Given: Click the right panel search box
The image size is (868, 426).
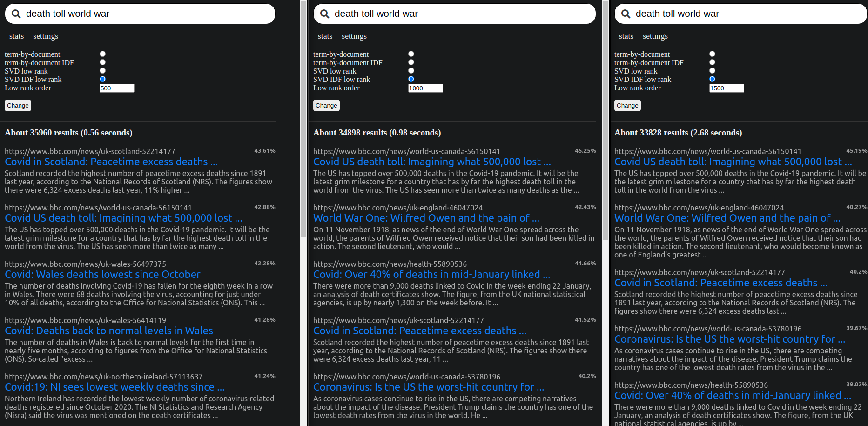Looking at the screenshot, I should tap(741, 14).
